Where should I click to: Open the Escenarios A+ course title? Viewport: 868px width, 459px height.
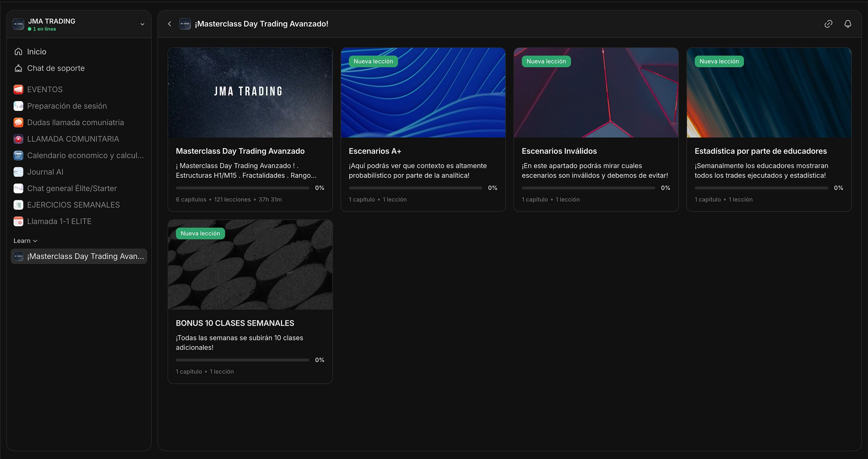click(x=375, y=151)
